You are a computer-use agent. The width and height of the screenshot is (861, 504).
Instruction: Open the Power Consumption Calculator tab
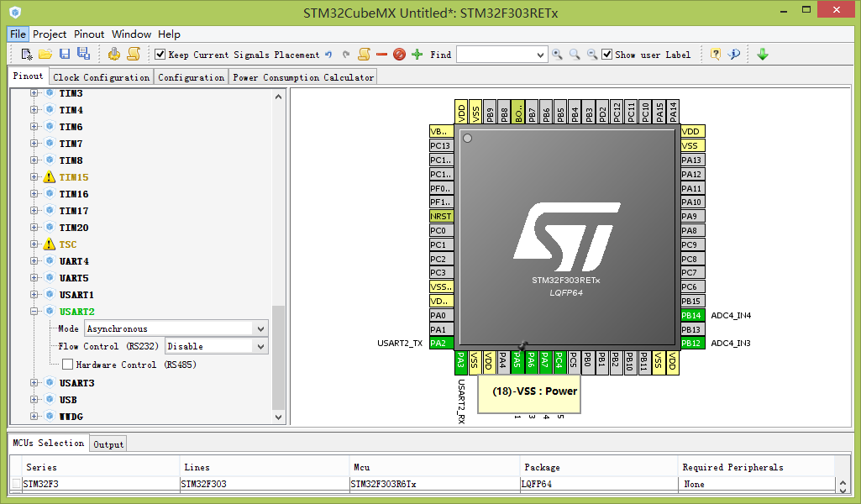tap(303, 77)
